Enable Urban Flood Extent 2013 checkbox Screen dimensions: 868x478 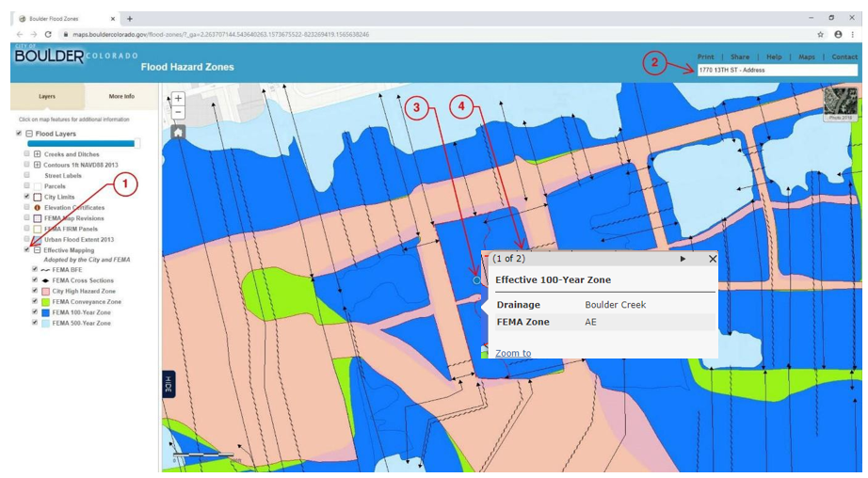[26, 239]
